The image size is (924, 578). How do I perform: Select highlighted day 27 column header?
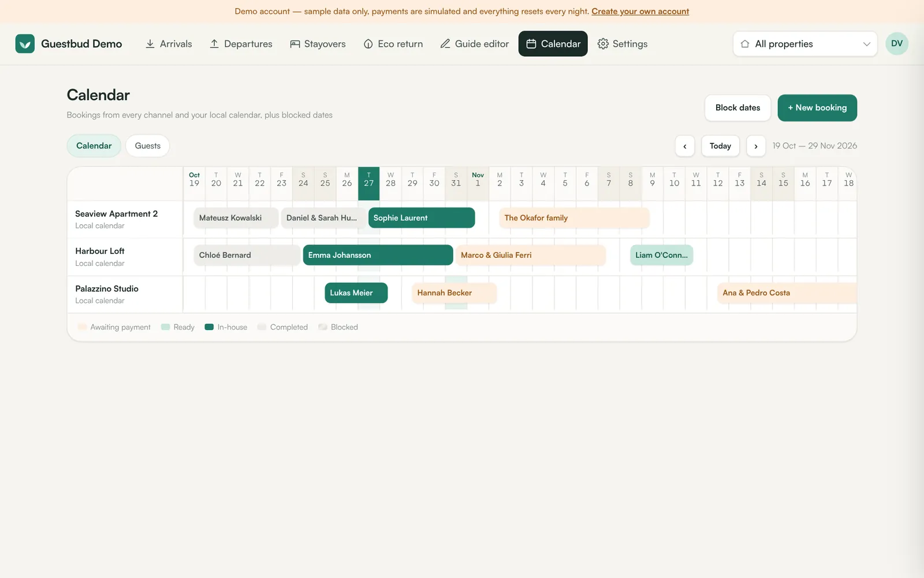368,183
